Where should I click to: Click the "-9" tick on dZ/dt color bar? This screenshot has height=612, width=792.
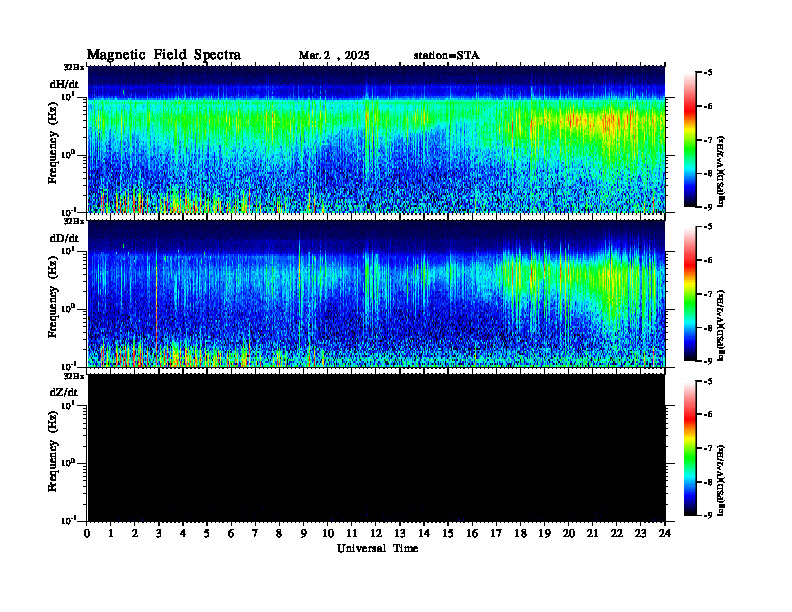707,515
